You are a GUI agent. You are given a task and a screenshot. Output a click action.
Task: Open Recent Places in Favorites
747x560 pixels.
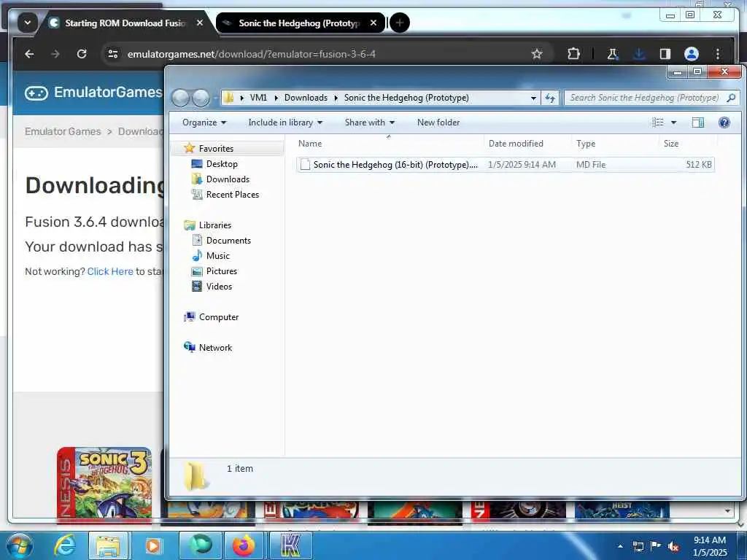pyautogui.click(x=233, y=194)
